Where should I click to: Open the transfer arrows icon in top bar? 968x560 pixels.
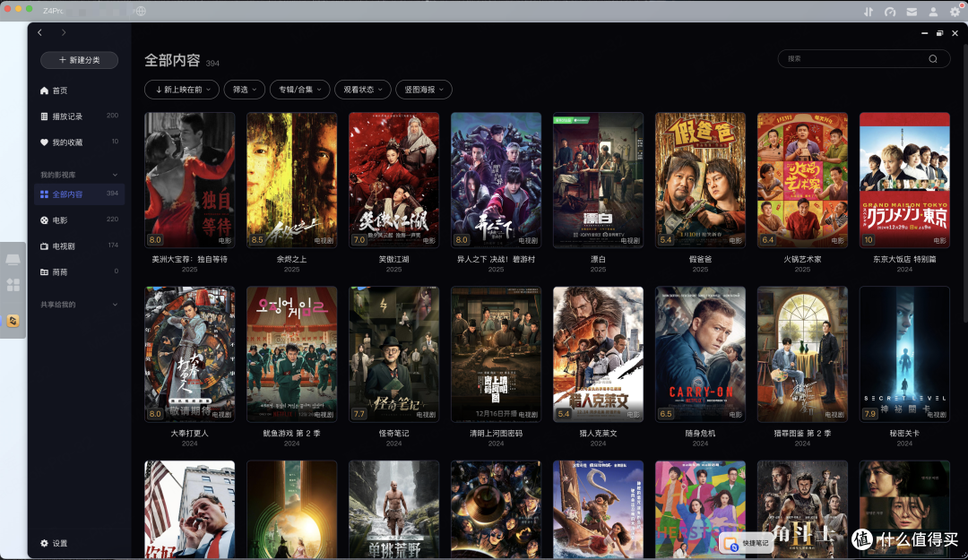(x=868, y=12)
